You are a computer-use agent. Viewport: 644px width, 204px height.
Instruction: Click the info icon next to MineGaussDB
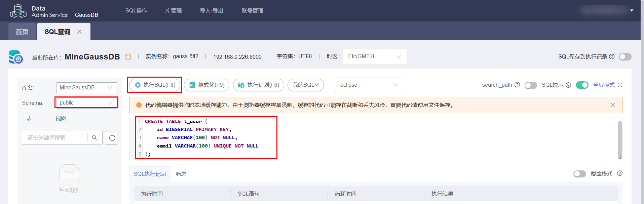click(x=128, y=57)
